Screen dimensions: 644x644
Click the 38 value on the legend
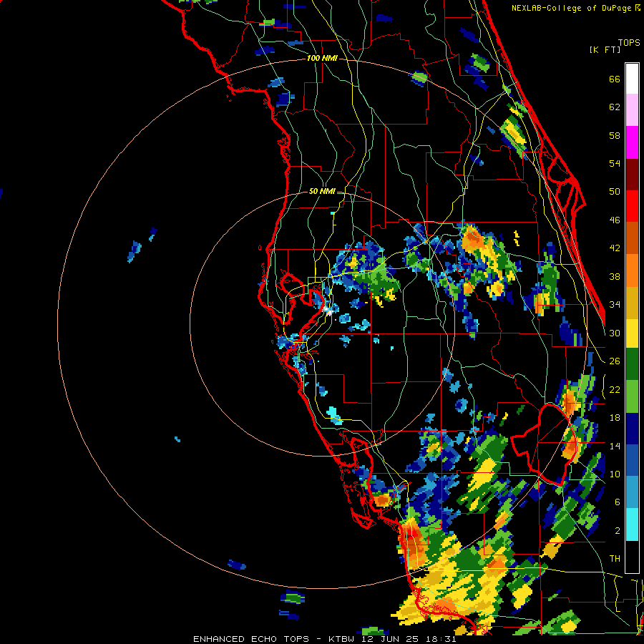click(x=615, y=276)
